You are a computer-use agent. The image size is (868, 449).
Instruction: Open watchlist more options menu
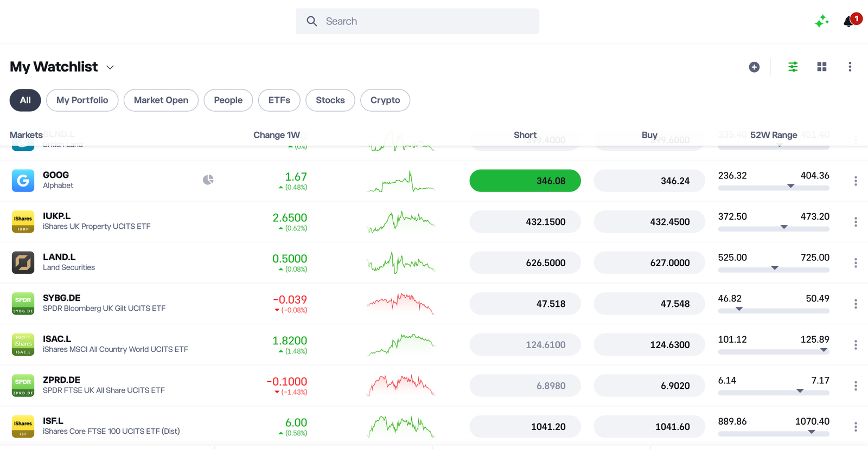tap(850, 67)
